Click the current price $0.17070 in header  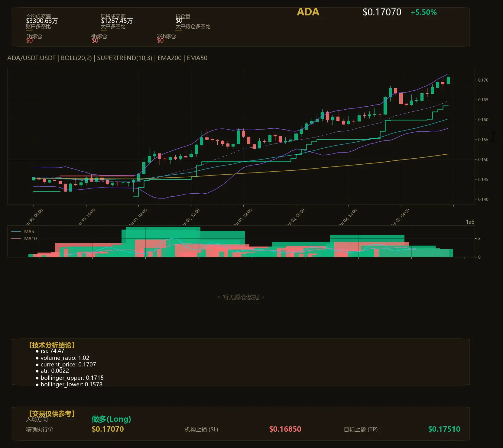click(382, 12)
